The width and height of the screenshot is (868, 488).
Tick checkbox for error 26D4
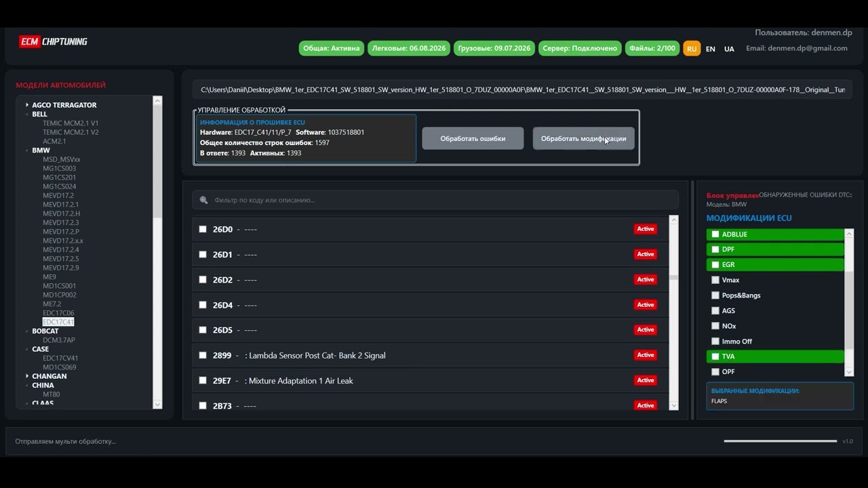tap(203, 305)
